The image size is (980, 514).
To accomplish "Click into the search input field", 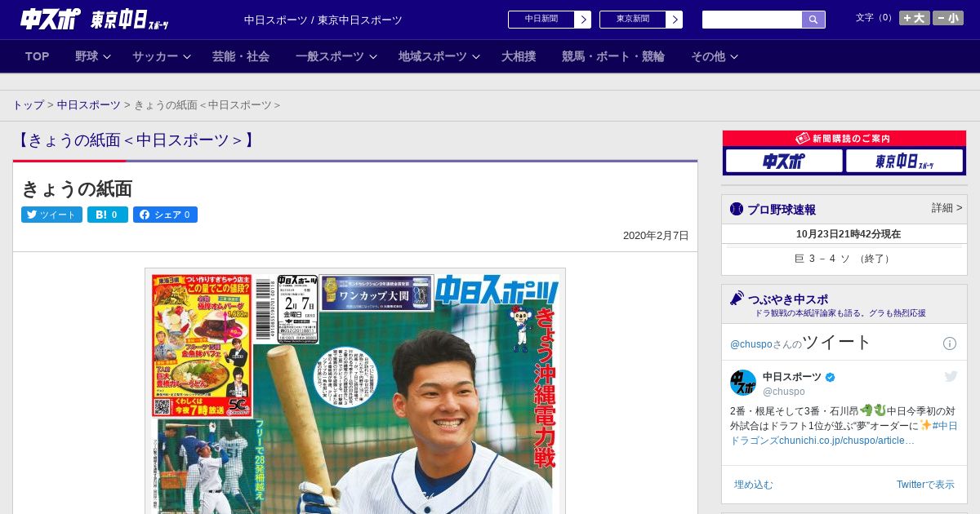I will [752, 20].
